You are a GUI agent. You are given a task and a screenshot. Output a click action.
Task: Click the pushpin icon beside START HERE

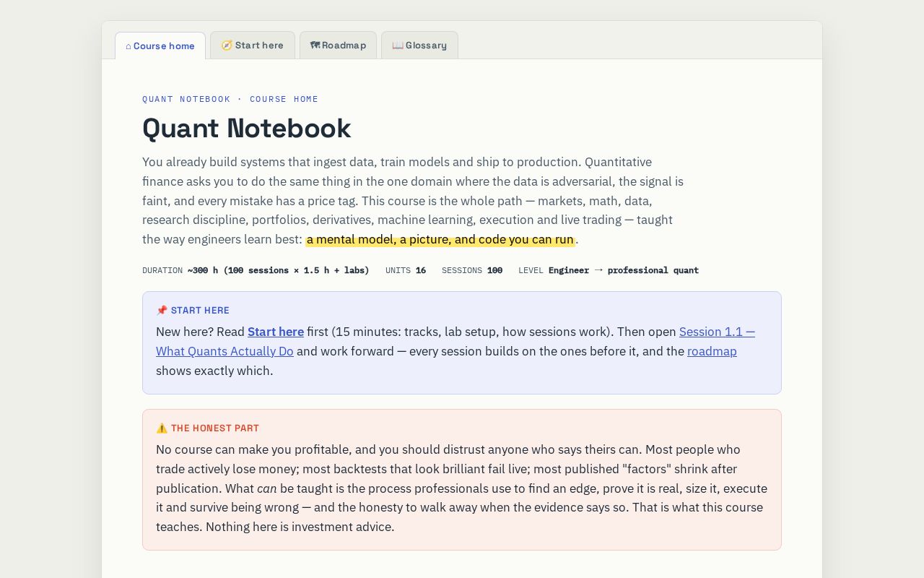point(162,310)
